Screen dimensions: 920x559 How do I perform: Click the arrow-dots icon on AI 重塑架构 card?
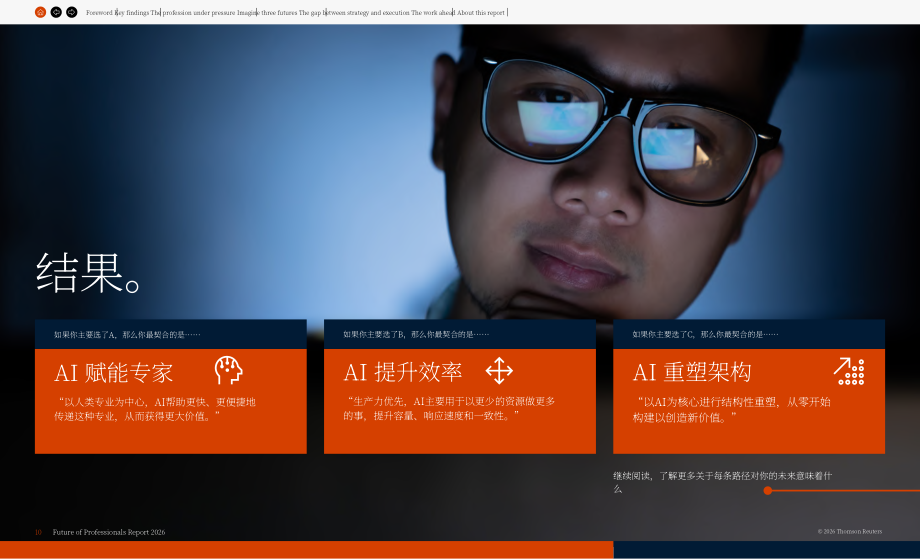click(849, 371)
